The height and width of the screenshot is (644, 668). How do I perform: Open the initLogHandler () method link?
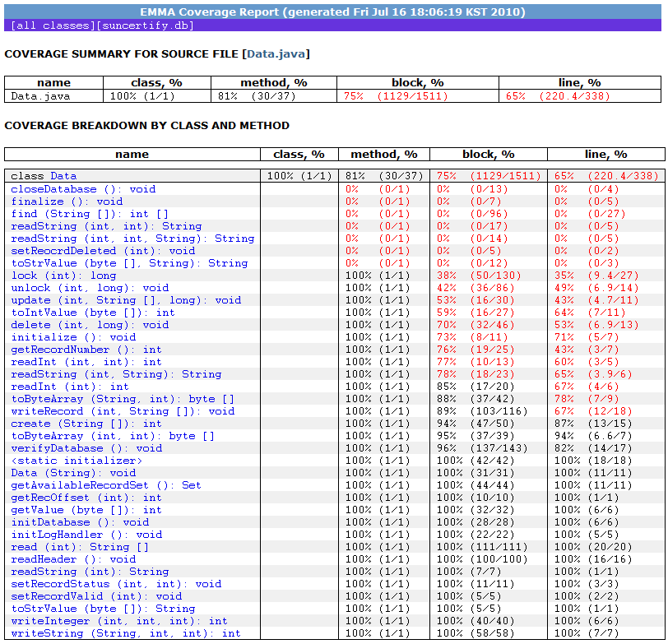pyautogui.click(x=86, y=535)
